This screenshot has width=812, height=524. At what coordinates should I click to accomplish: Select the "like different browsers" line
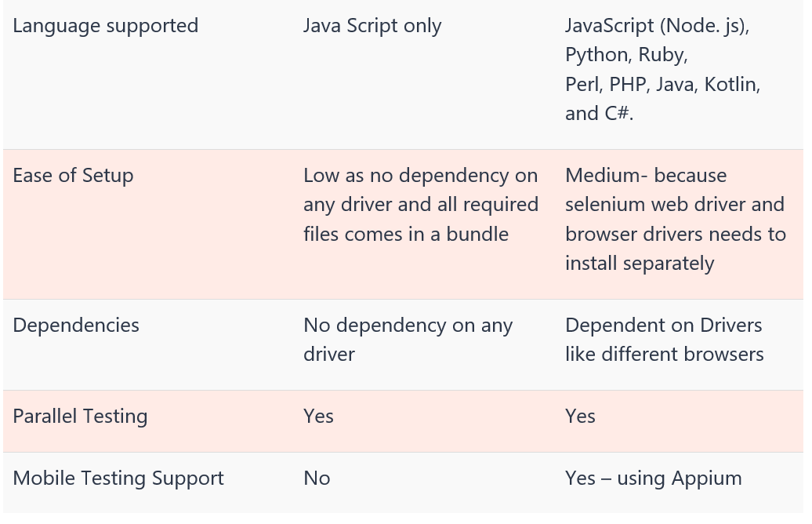tap(665, 355)
